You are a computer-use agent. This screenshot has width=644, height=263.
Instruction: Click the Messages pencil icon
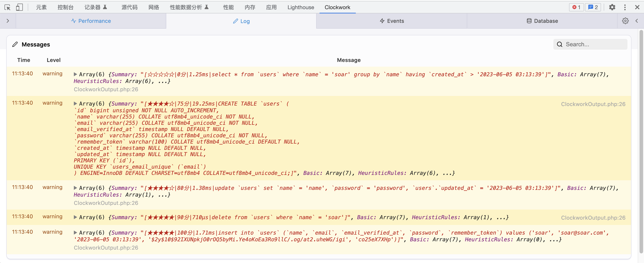[x=14, y=44]
